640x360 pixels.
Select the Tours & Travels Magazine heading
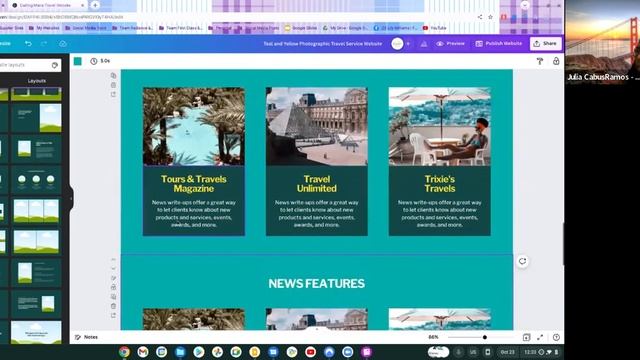coord(193,184)
